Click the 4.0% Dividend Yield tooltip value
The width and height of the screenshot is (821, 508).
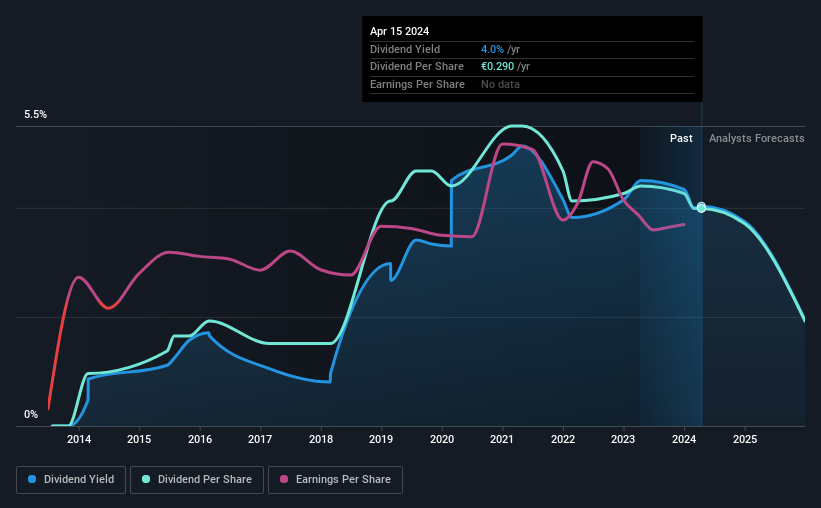point(492,49)
